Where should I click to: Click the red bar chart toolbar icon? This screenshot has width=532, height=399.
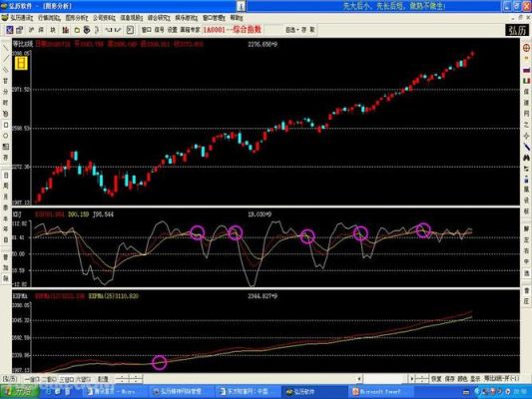click(65, 30)
